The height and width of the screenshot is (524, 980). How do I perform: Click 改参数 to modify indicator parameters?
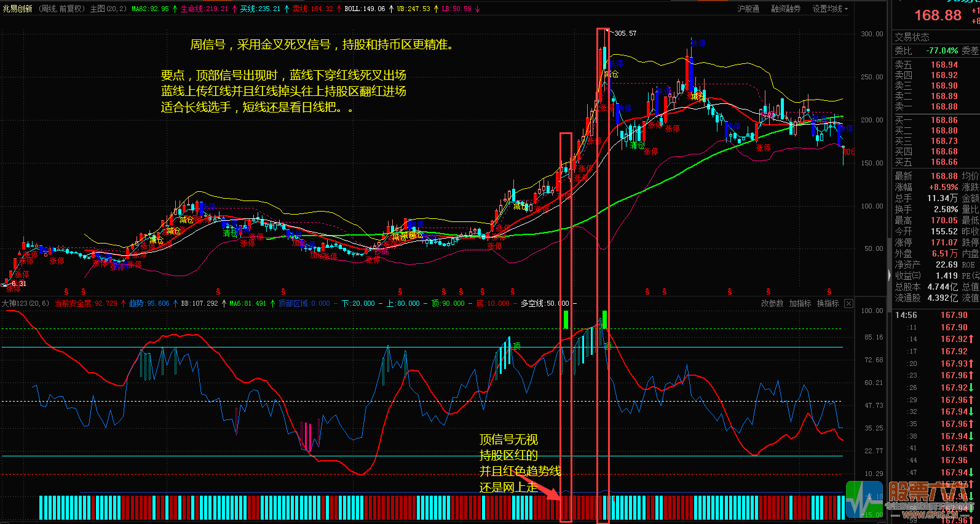(772, 304)
